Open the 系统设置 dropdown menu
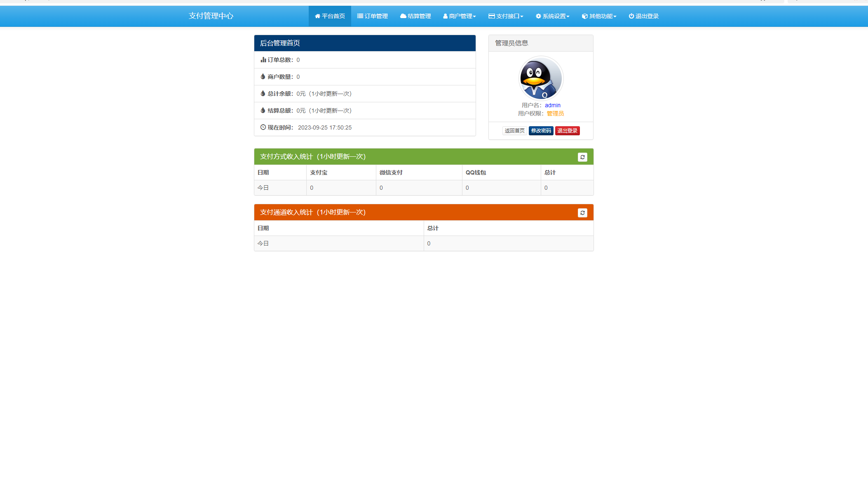868x481 pixels. [x=552, y=16]
